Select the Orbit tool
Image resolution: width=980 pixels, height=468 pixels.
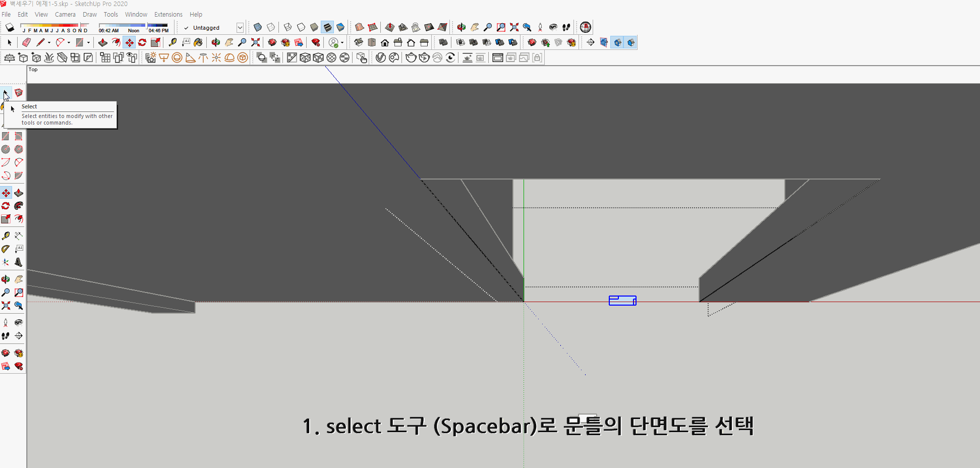[x=215, y=42]
